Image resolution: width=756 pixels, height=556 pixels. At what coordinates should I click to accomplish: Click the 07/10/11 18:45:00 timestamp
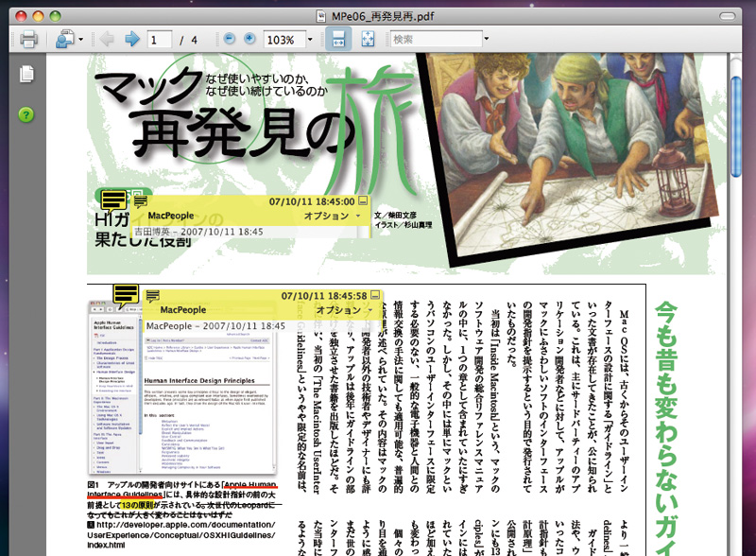[x=312, y=201]
